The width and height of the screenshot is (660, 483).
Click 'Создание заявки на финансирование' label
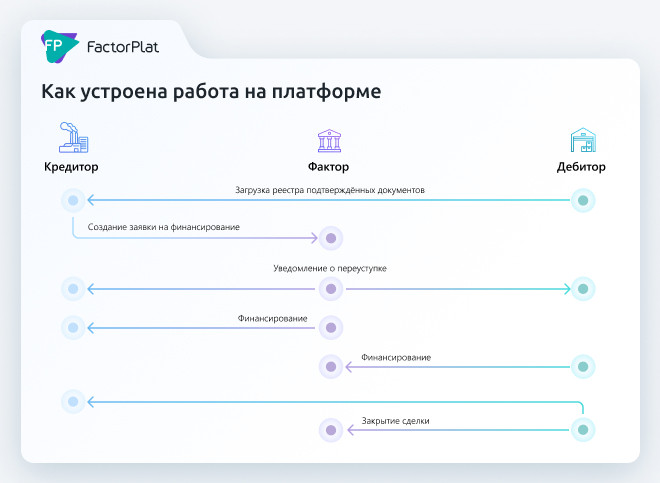[164, 227]
